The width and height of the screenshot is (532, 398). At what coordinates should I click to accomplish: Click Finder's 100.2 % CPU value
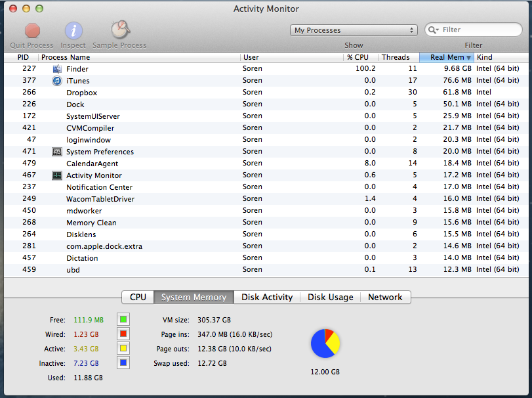click(x=365, y=68)
